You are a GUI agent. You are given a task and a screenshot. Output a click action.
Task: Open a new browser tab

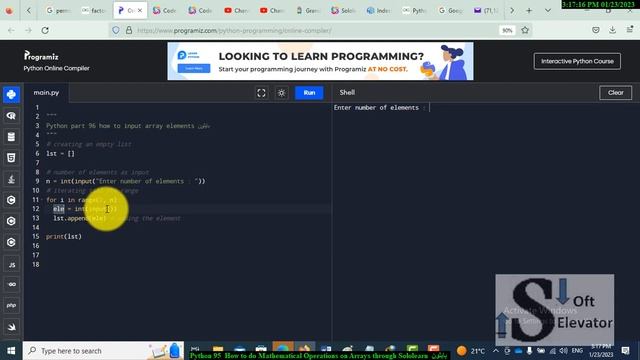tap(529, 11)
